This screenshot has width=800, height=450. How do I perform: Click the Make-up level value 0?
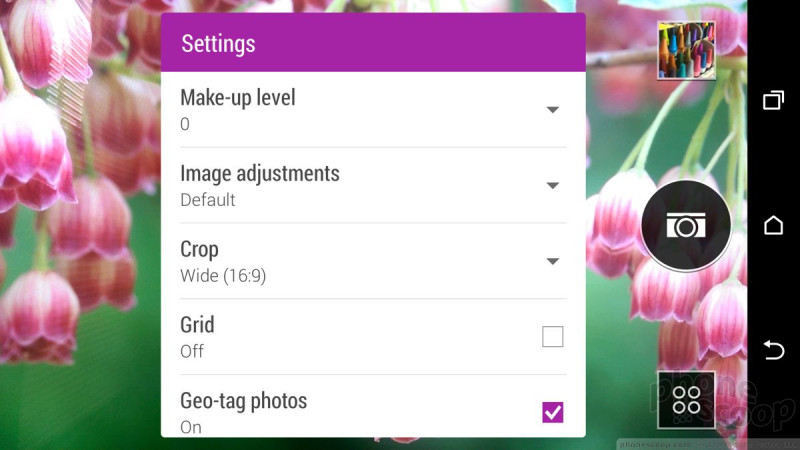pyautogui.click(x=185, y=124)
